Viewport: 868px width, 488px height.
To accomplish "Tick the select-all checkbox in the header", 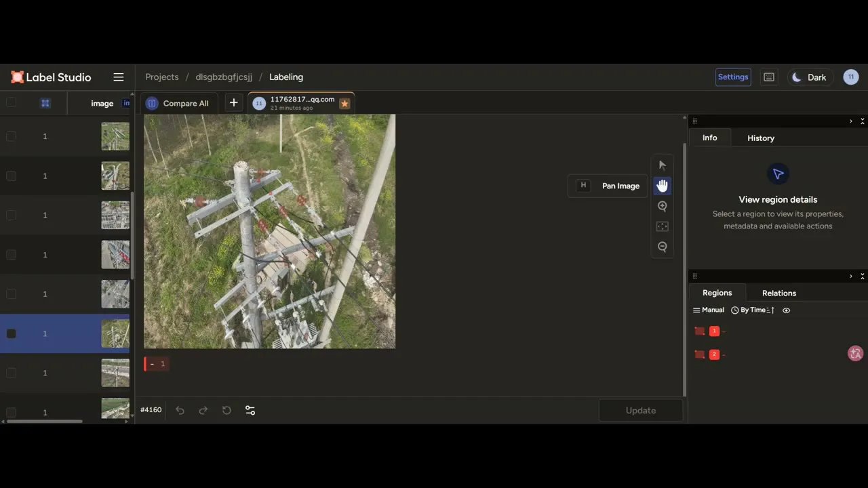I will [11, 102].
